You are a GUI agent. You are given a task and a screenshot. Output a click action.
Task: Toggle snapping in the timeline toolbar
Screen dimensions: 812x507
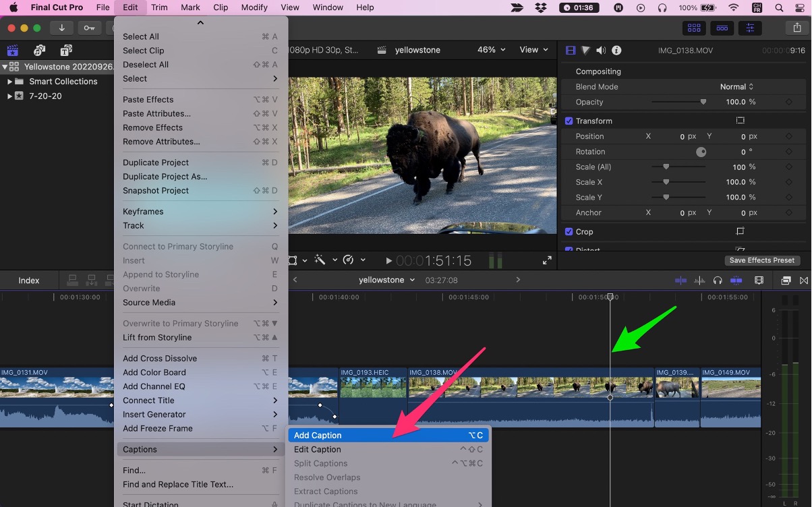[x=736, y=280]
